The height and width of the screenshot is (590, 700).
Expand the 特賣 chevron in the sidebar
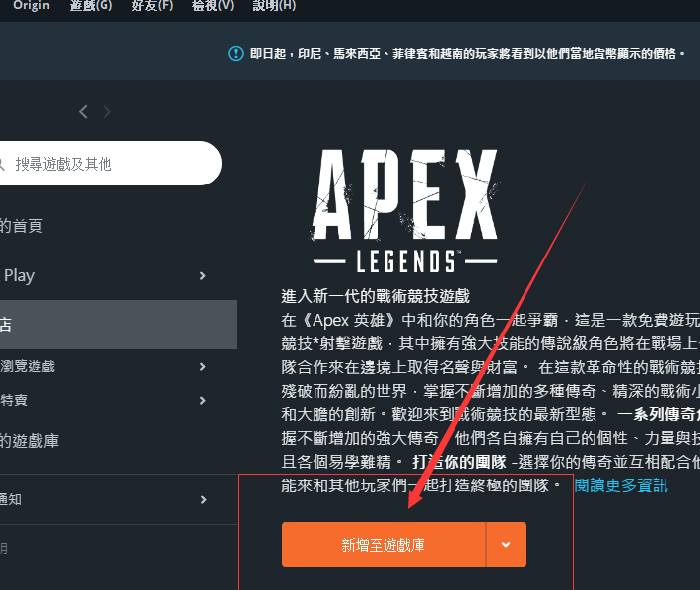click(x=202, y=400)
